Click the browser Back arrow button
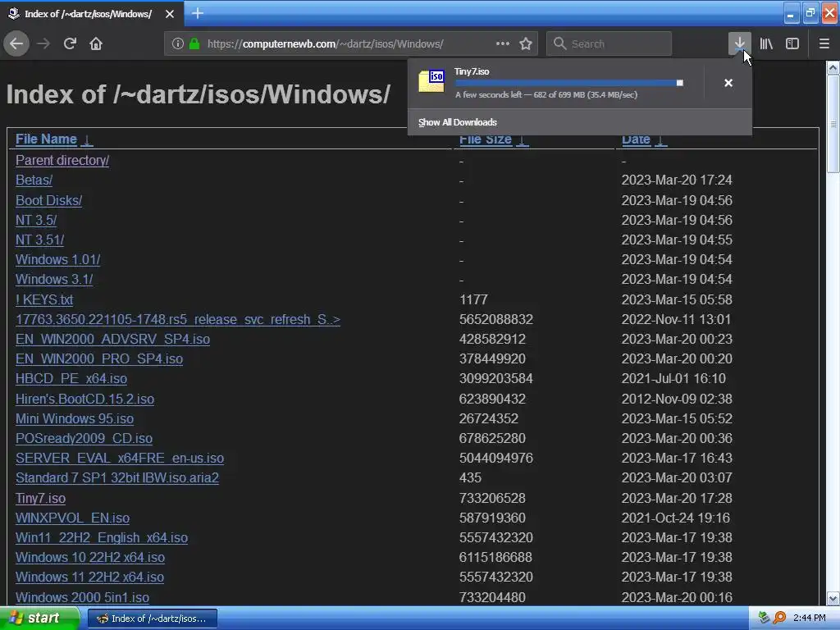The width and height of the screenshot is (840, 630). click(x=16, y=43)
